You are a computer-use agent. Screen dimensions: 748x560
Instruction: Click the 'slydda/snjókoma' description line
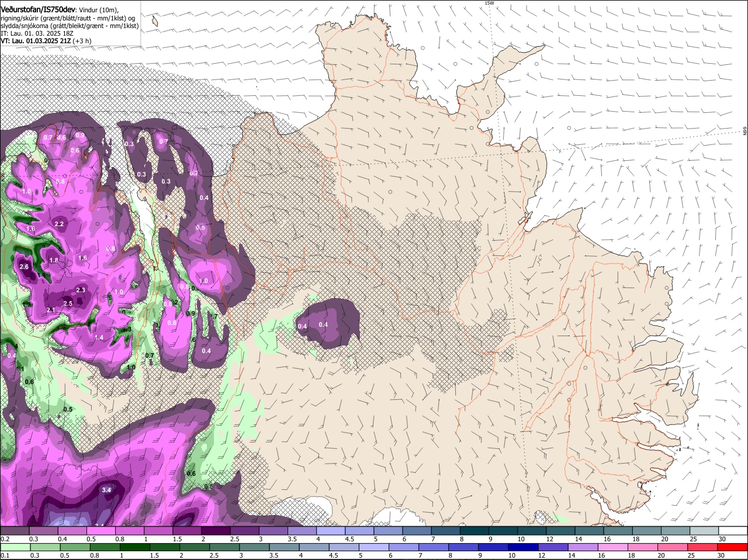(70, 26)
